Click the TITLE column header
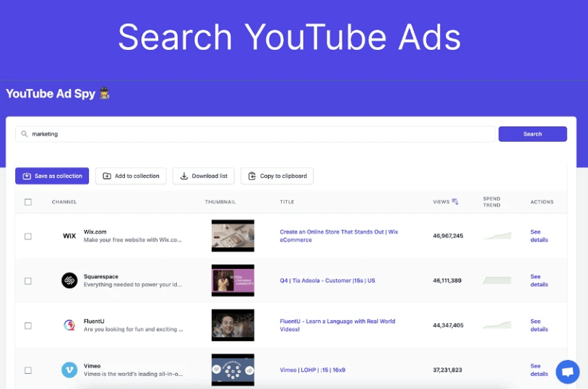Image resolution: width=588 pixels, height=389 pixels. pyautogui.click(x=287, y=202)
